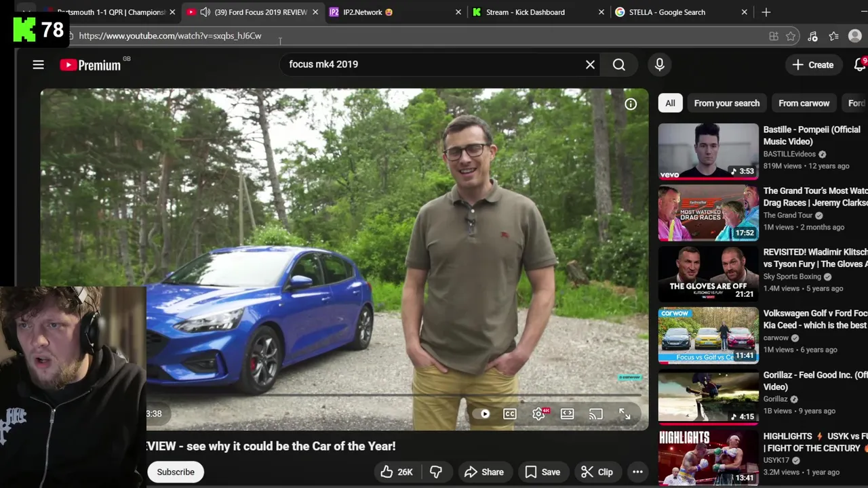Screen dimensions: 868x488
Task: Switch to the Portsmouth 1-1 QPR tab
Action: tap(112, 12)
